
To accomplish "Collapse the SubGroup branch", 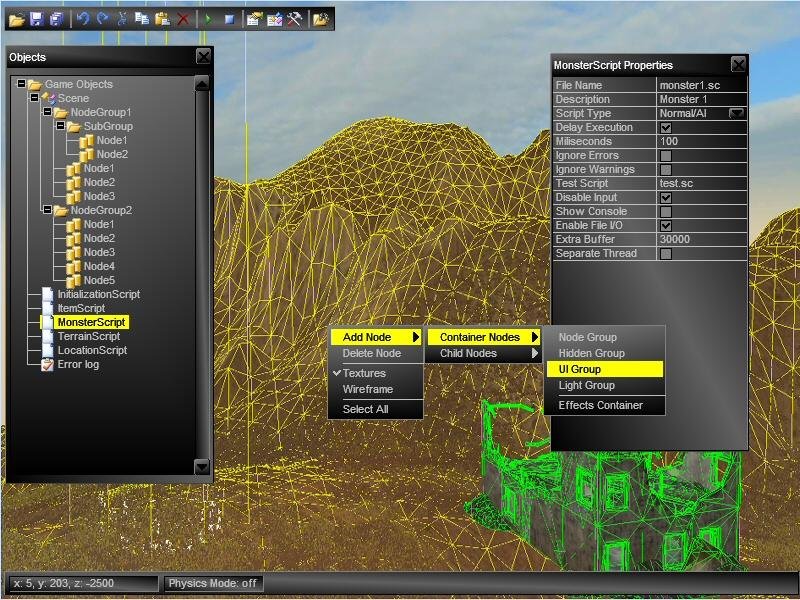I will [x=61, y=125].
